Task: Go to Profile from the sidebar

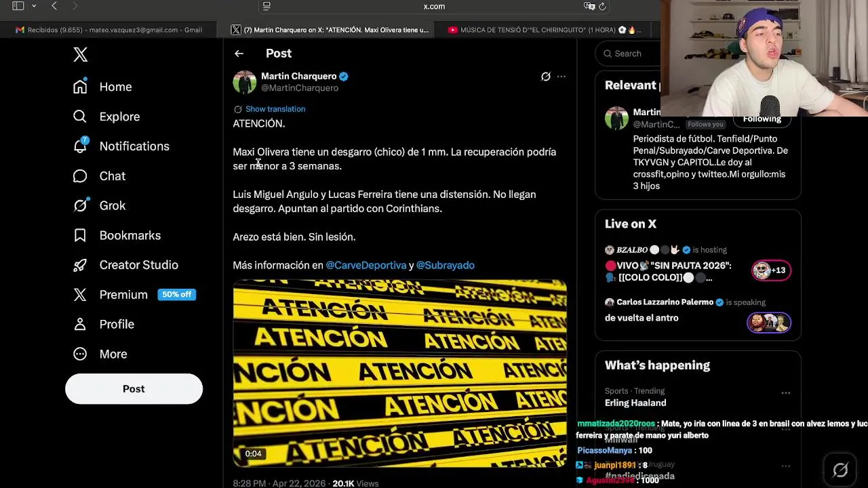Action: click(x=104, y=324)
